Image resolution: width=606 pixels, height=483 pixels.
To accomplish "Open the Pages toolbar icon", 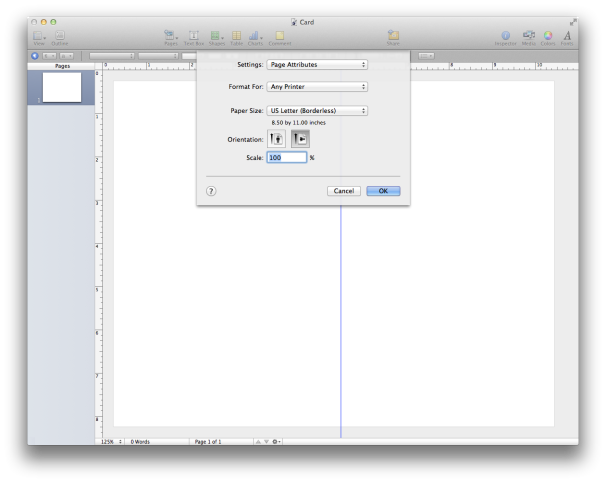I will (x=171, y=37).
